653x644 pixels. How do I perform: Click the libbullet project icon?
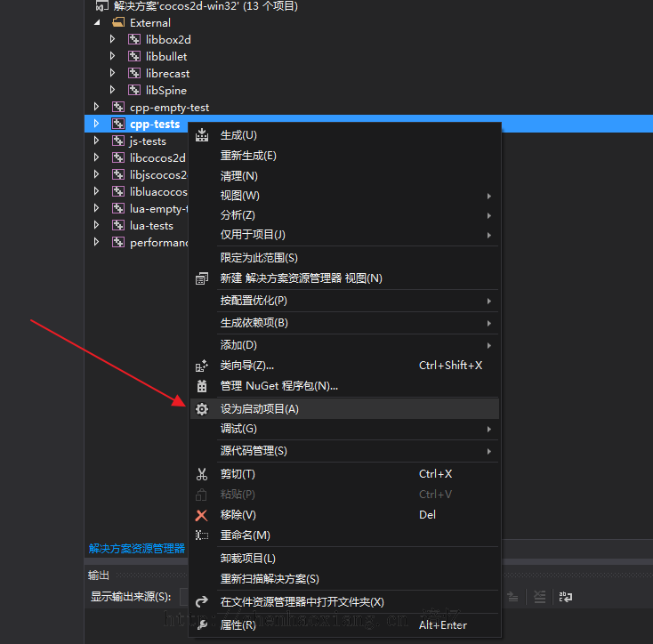point(134,56)
